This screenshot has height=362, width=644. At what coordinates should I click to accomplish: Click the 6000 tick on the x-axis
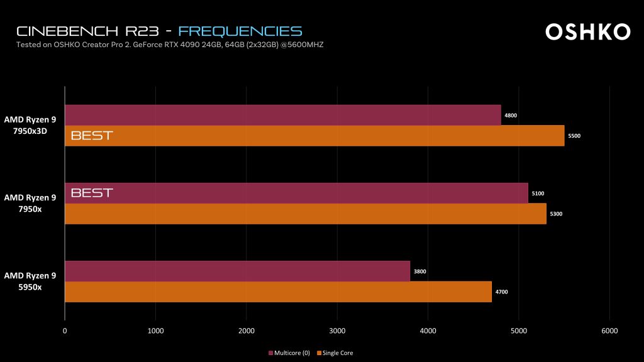[x=609, y=331]
